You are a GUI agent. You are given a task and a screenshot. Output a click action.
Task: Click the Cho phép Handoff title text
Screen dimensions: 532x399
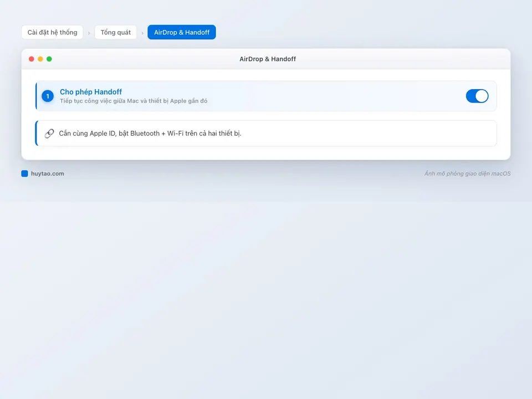pos(90,91)
